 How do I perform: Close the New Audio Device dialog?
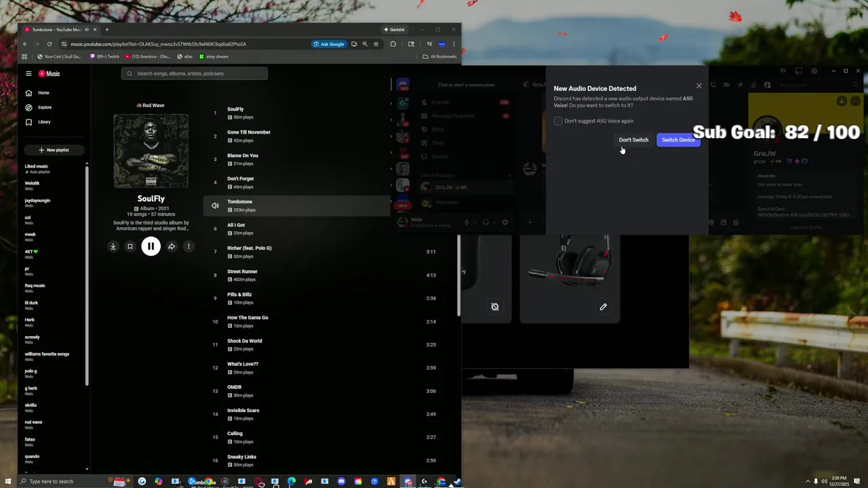(x=699, y=86)
